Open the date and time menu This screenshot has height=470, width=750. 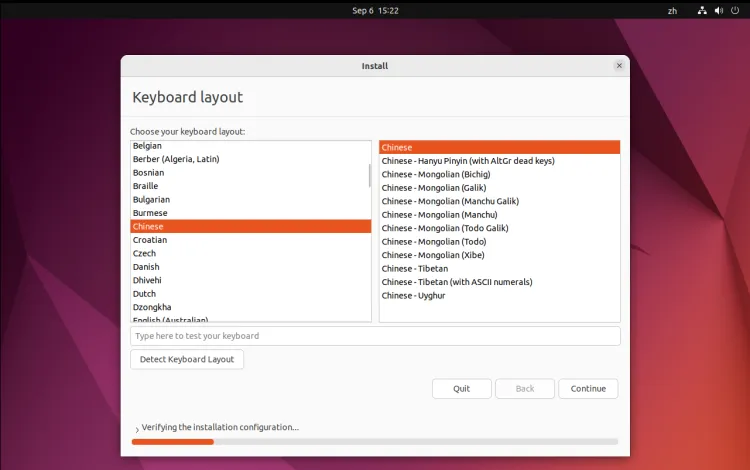point(375,10)
